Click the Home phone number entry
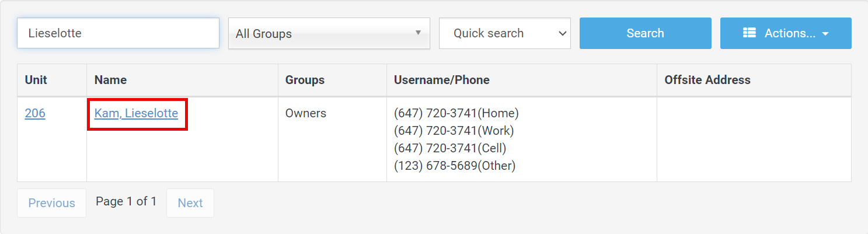The width and height of the screenshot is (868, 234). [456, 113]
